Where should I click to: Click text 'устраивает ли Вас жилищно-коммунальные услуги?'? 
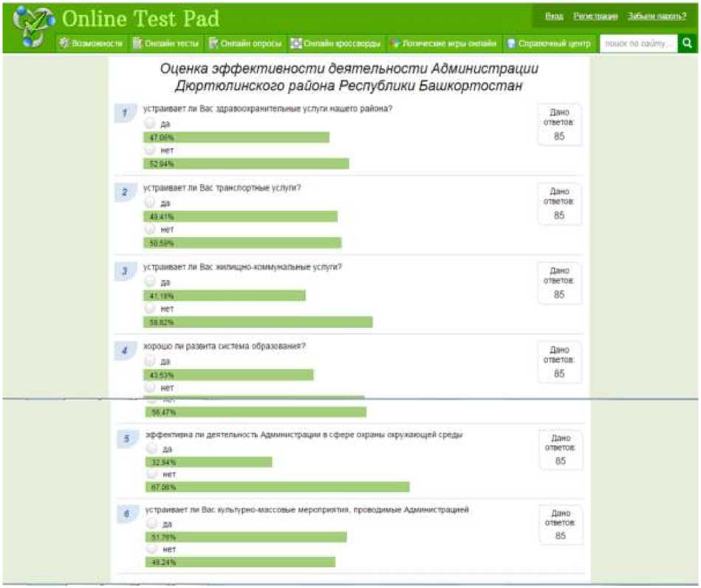click(x=242, y=267)
